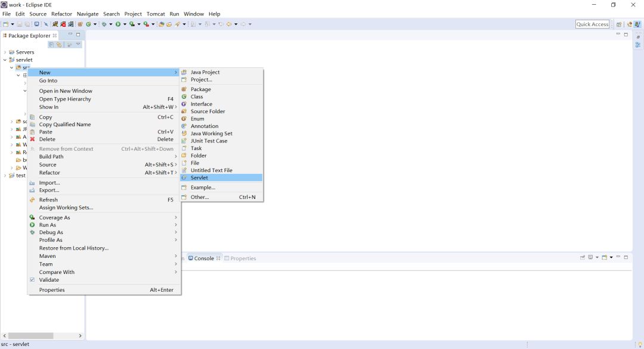Collapse the servlet project node

pos(5,60)
